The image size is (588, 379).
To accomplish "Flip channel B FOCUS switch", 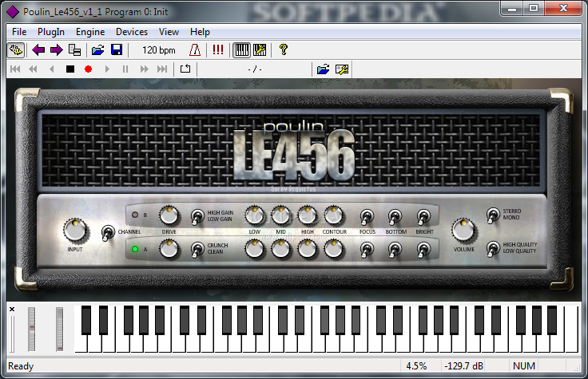I will (x=367, y=216).
